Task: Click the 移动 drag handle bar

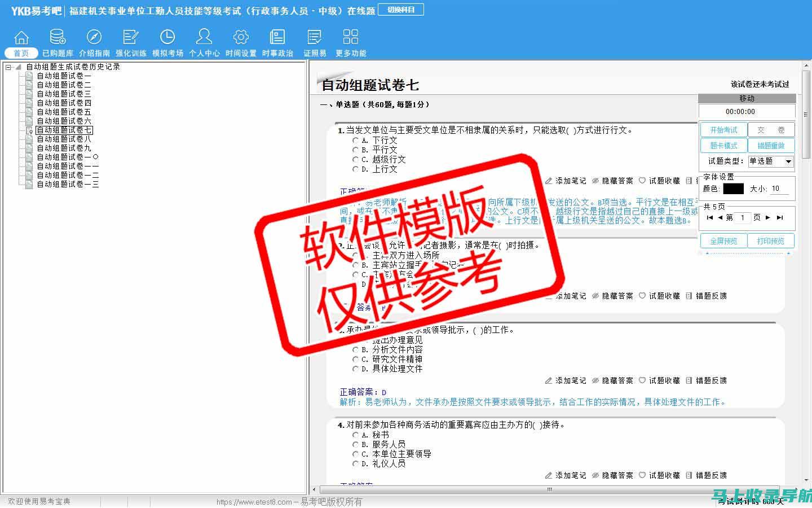Action: click(747, 98)
